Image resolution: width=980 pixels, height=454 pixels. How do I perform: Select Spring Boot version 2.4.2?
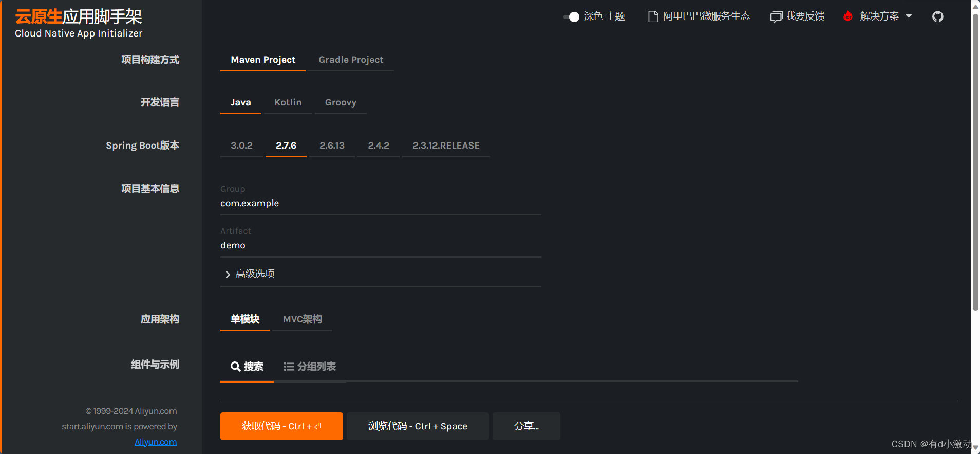point(379,146)
